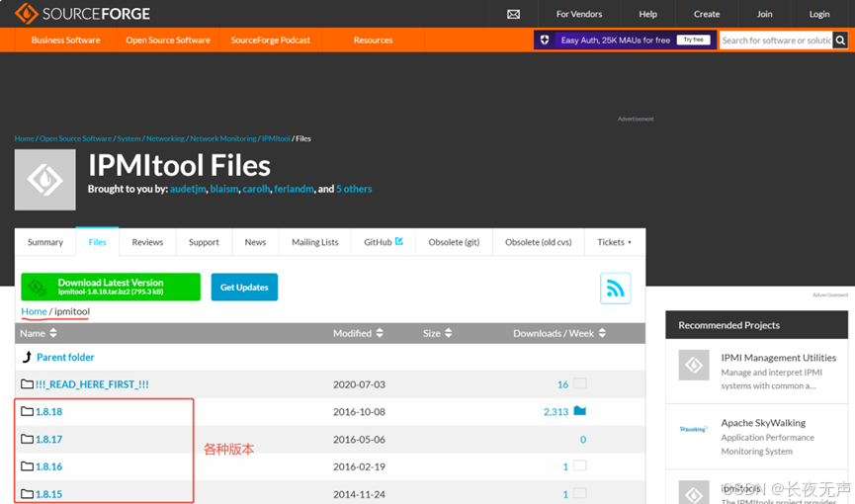Screen dimensions: 855x504
Task: Click Download Latest Version button
Action: pos(111,287)
